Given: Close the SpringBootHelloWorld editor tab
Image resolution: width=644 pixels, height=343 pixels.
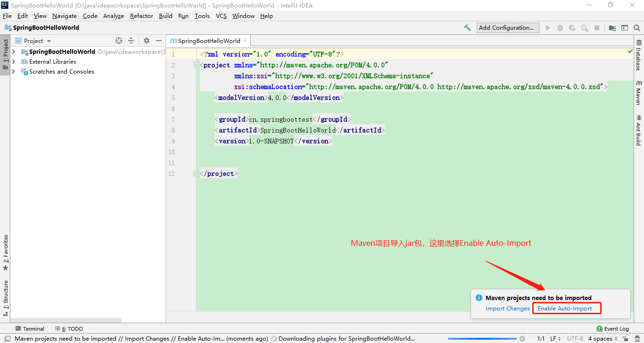Looking at the screenshot, I should click(x=245, y=41).
